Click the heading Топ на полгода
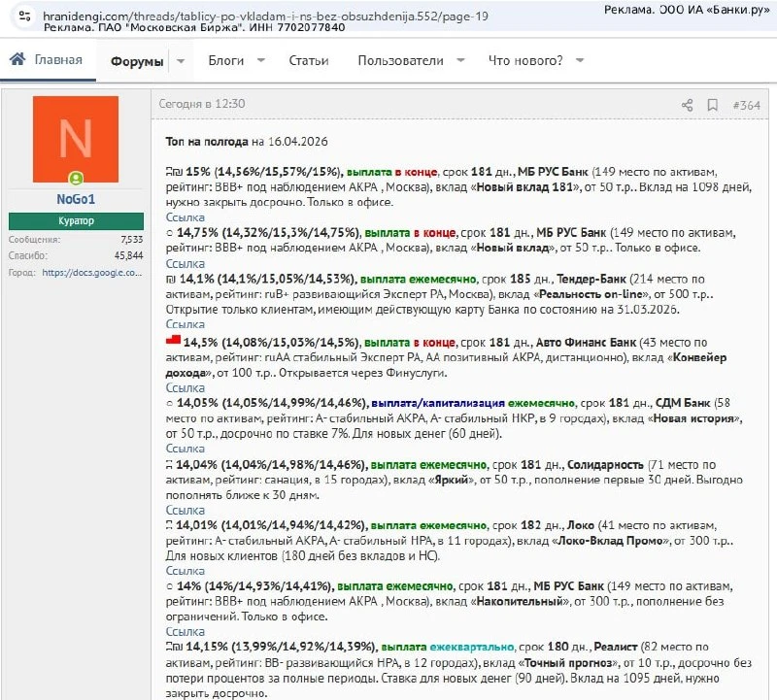This screenshot has width=777, height=700. pos(207,142)
